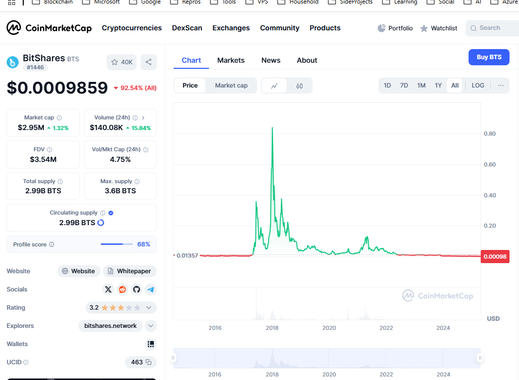The height and width of the screenshot is (380, 519).
Task: Click the #1446 rank badge
Action: pos(35,67)
